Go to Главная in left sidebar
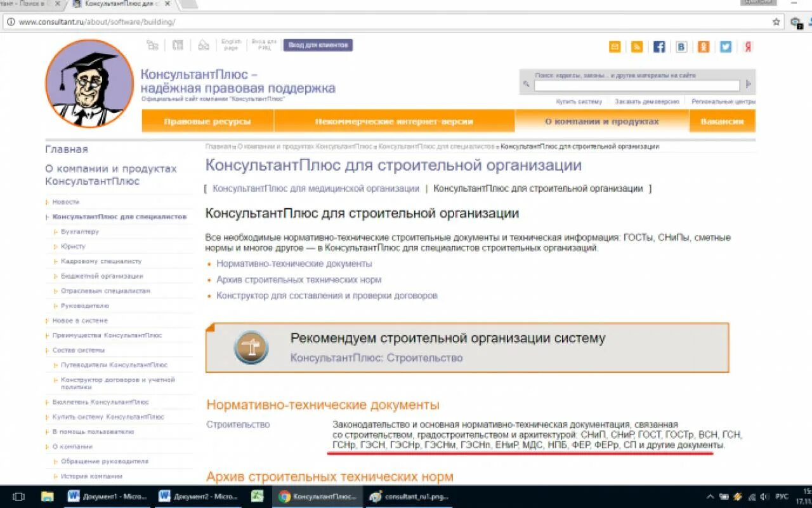Image resolution: width=812 pixels, height=508 pixels. 67,149
